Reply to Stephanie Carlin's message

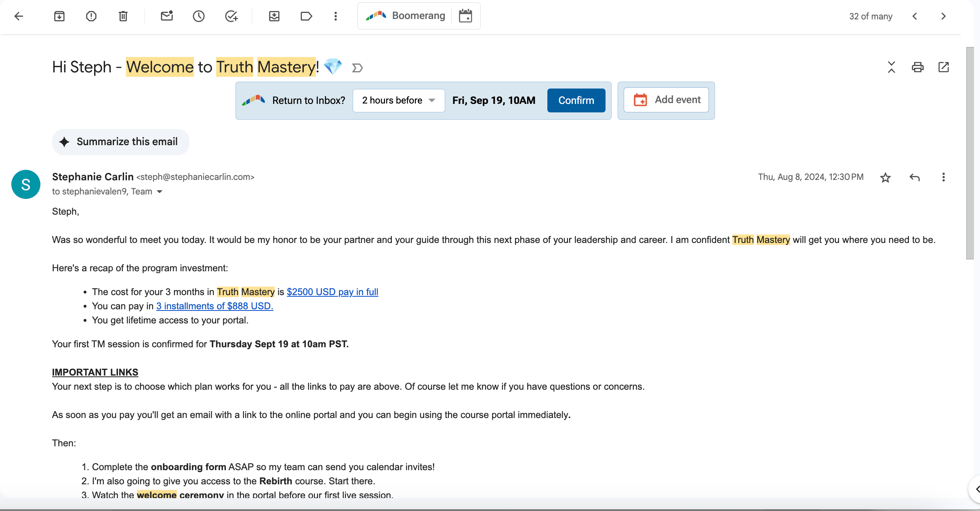[x=915, y=177]
